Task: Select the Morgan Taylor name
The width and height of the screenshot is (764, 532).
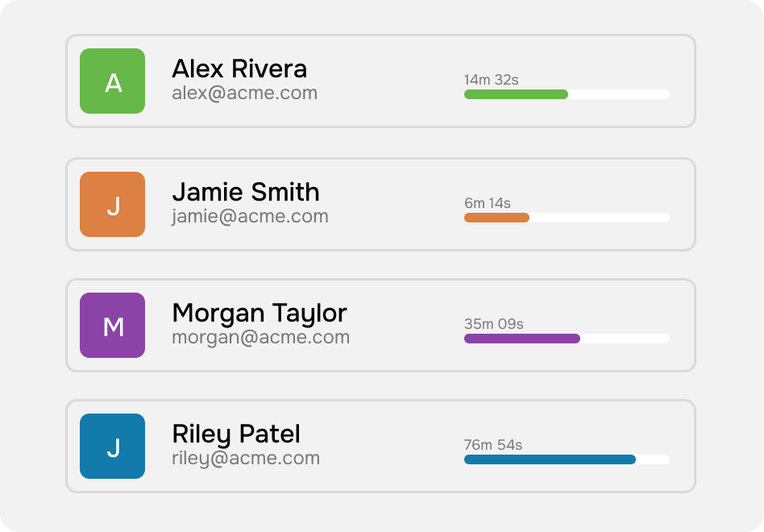Action: tap(260, 314)
